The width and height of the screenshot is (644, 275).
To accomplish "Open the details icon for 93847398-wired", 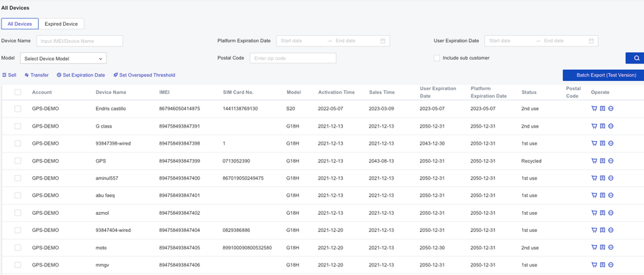I will coord(602,143).
